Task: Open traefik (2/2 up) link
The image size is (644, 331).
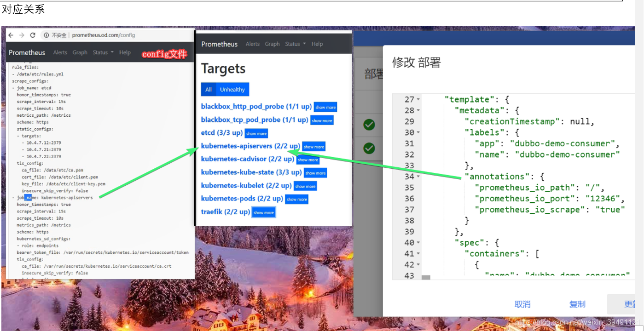Action: pos(226,212)
